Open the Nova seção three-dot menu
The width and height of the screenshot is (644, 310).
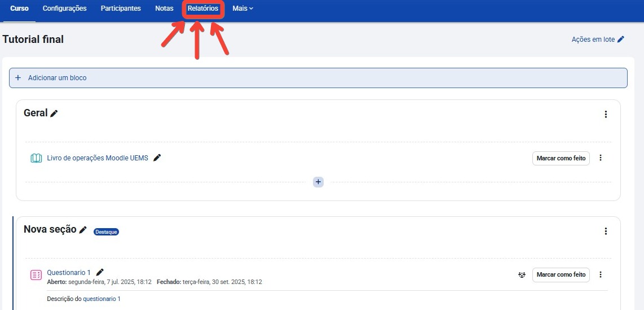pyautogui.click(x=606, y=231)
